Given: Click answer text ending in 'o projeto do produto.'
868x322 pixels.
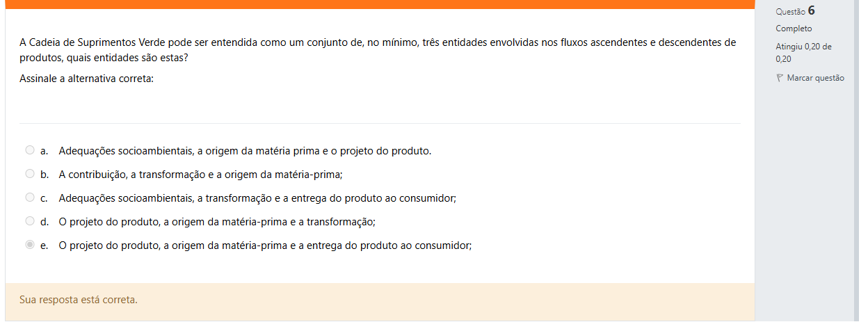Looking at the screenshot, I should [x=245, y=151].
